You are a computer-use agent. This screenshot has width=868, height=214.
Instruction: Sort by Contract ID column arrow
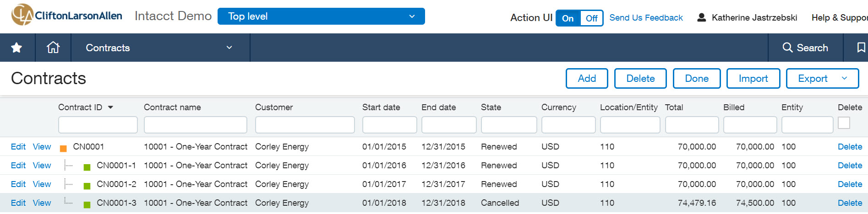pos(110,107)
